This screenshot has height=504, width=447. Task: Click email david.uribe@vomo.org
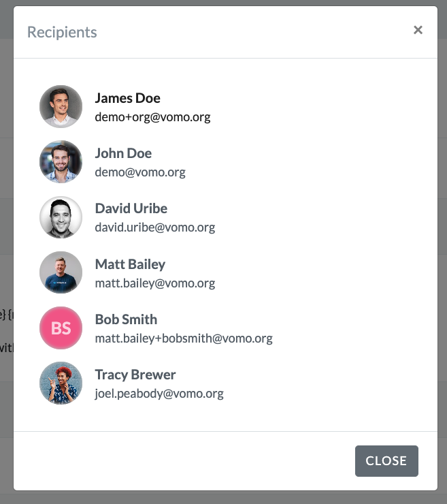point(154,227)
